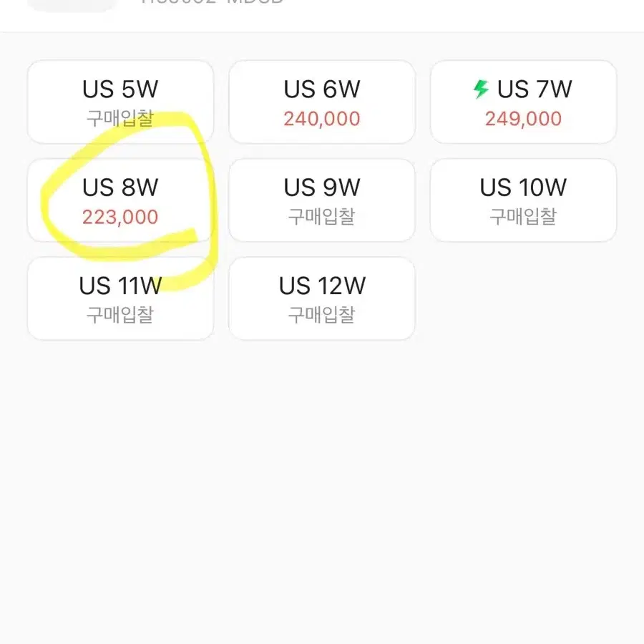The width and height of the screenshot is (644, 644).
Task: Open the product thumbnail at top
Action: pyautogui.click(x=72, y=5)
